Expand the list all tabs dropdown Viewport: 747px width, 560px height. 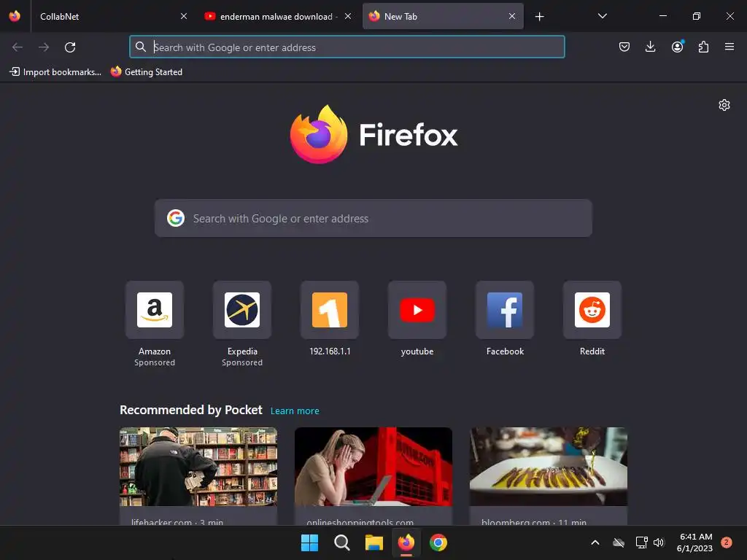tap(602, 16)
